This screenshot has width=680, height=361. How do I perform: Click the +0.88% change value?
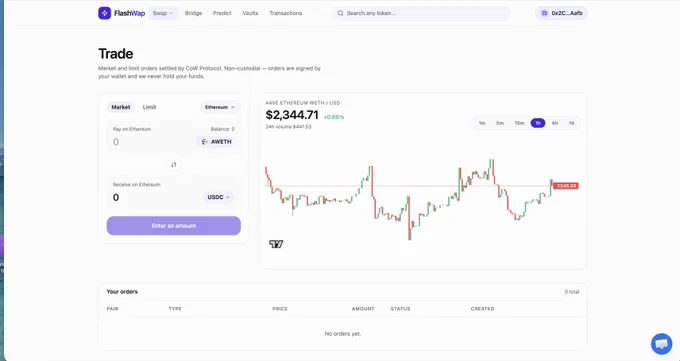334,117
